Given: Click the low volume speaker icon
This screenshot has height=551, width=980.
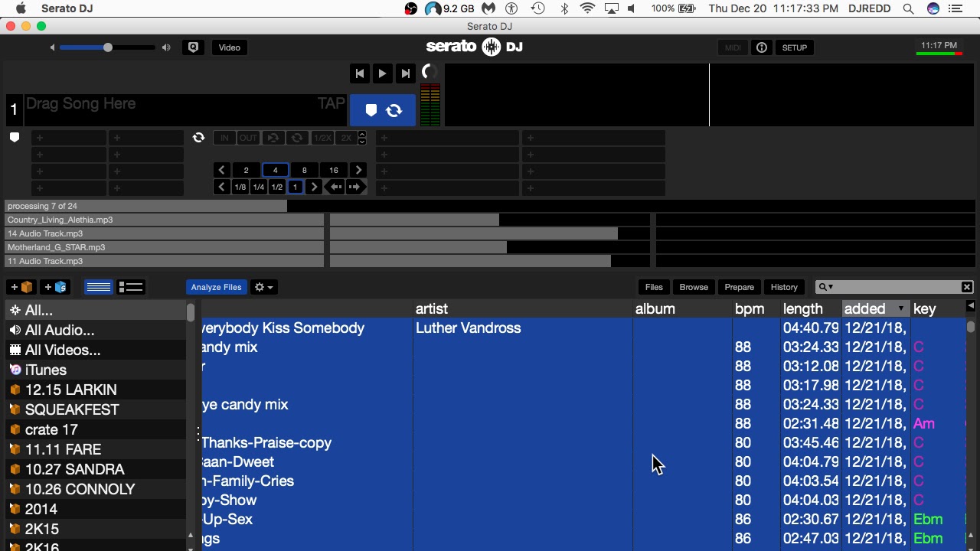Looking at the screenshot, I should tap(52, 47).
